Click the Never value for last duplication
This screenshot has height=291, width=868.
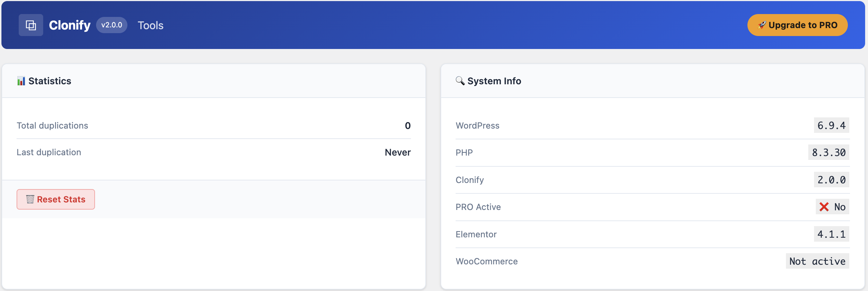pos(398,152)
